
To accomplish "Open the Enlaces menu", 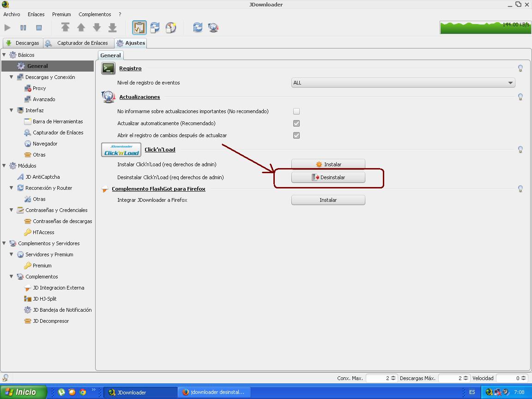I will pyautogui.click(x=36, y=14).
